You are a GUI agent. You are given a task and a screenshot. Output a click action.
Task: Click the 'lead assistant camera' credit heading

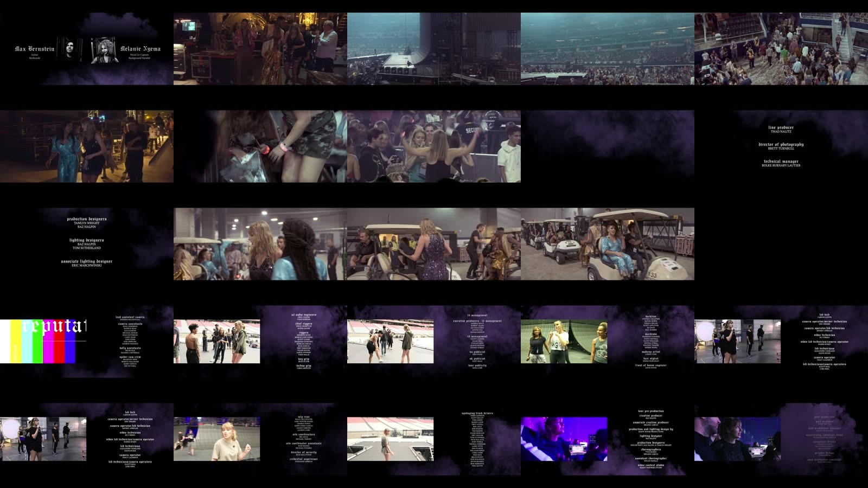click(x=130, y=317)
